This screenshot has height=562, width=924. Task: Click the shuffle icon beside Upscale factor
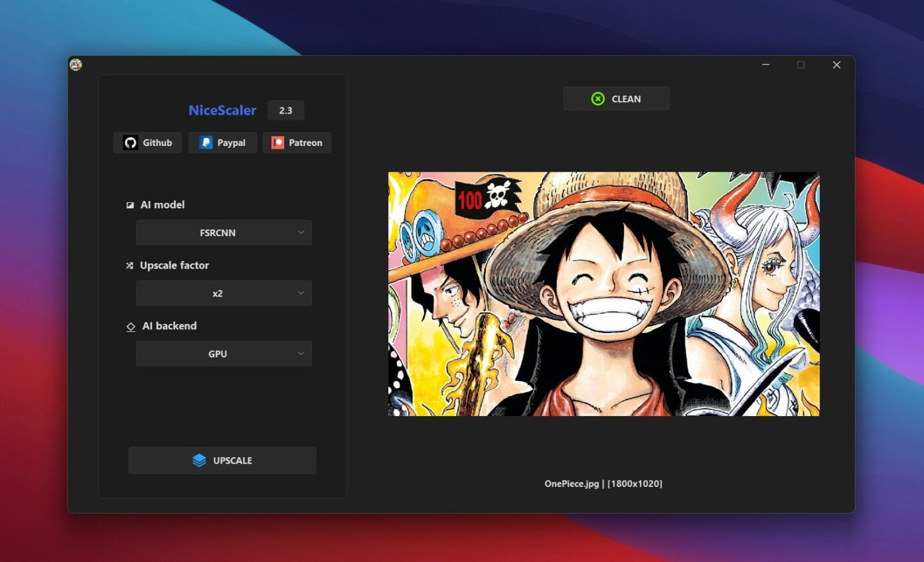[x=130, y=265]
